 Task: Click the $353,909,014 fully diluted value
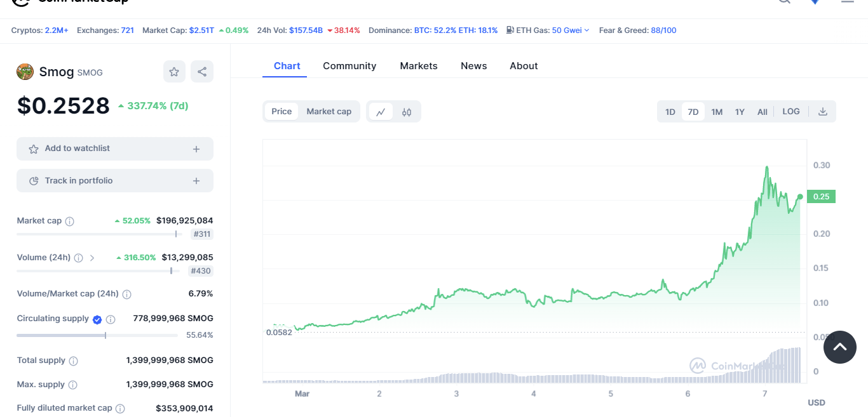tap(184, 409)
